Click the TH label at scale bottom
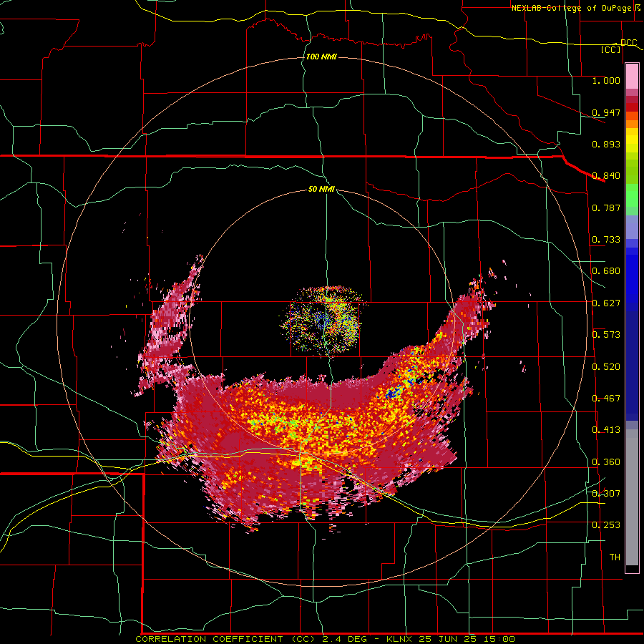The image size is (644, 644). 615,557
